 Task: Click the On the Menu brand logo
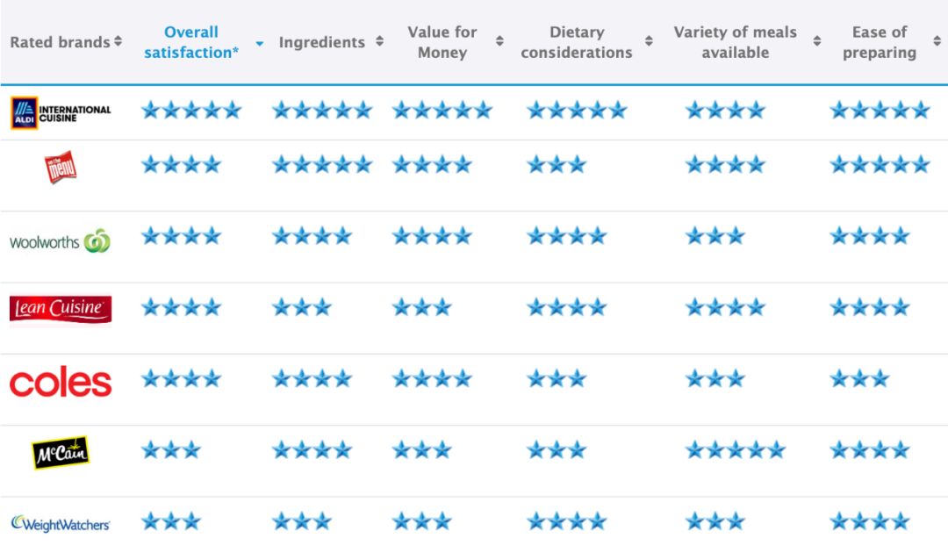[x=61, y=167]
